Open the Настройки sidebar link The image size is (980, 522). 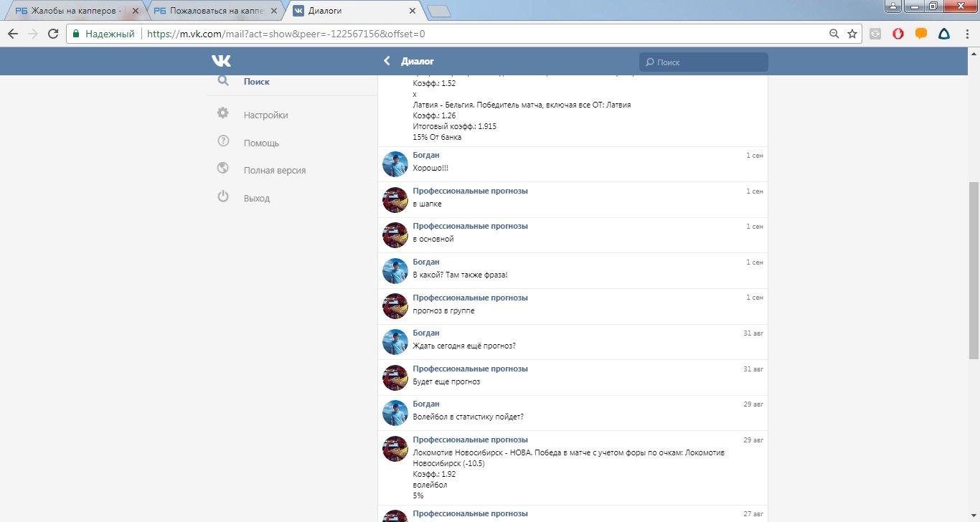[x=265, y=115]
